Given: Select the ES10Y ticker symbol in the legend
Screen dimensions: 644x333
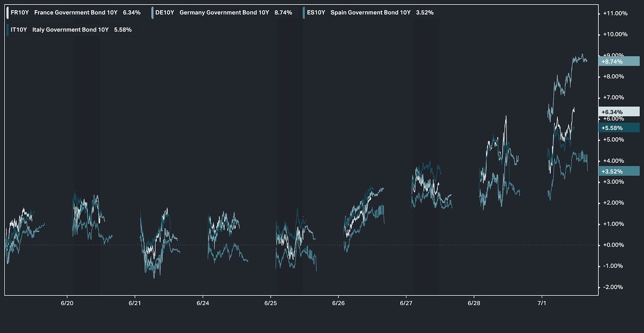Looking at the screenshot, I should click(316, 12).
